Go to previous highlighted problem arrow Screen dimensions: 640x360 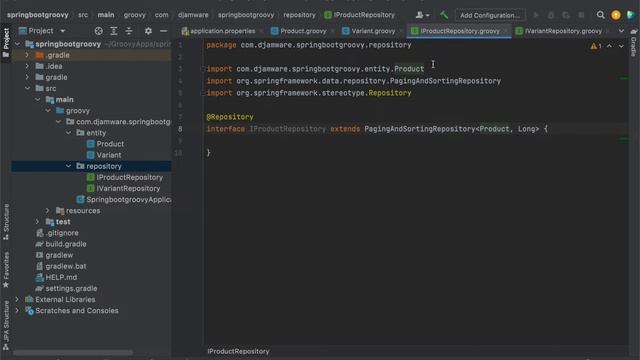pyautogui.click(x=609, y=46)
